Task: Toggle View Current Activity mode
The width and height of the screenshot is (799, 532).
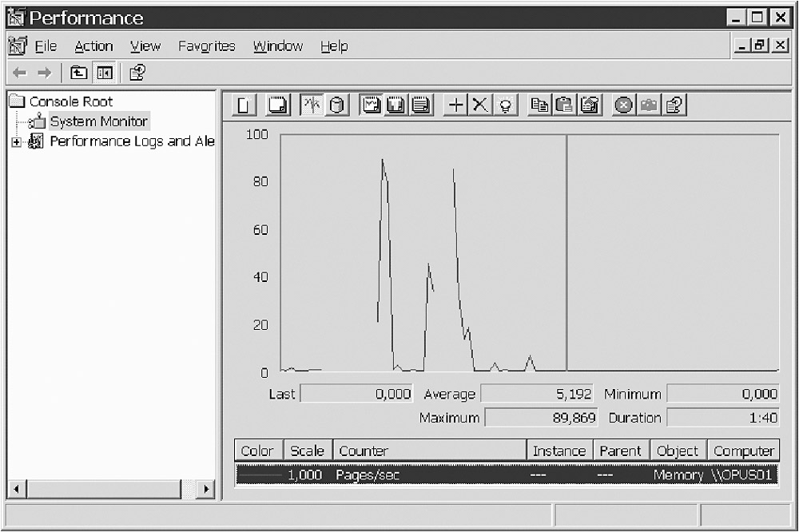Action: tap(312, 105)
